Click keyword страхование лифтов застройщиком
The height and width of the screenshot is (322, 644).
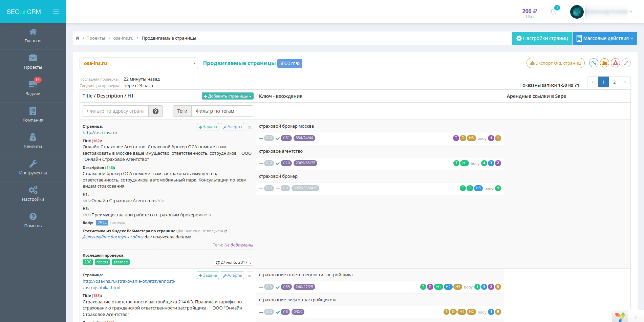(297, 300)
